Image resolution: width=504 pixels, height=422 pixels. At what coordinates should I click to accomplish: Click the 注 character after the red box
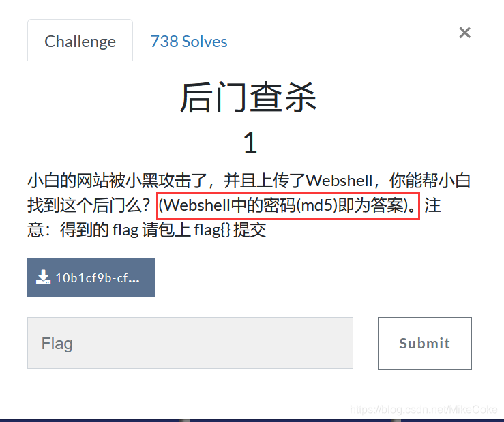coord(432,205)
